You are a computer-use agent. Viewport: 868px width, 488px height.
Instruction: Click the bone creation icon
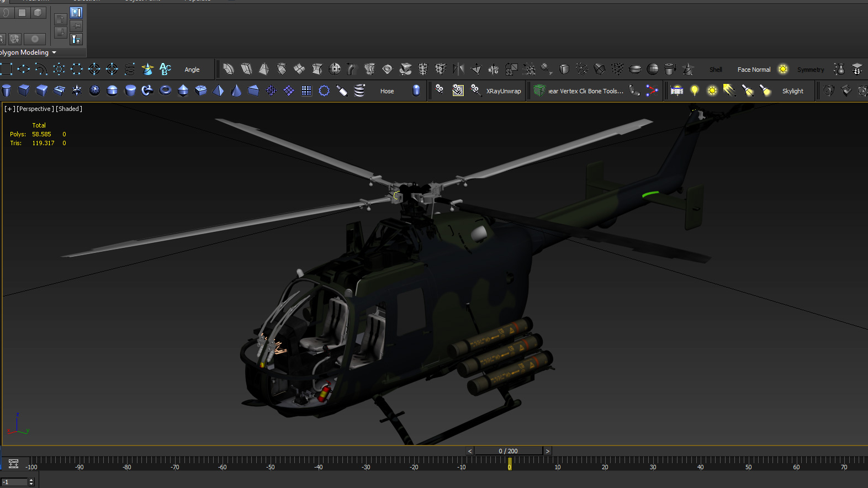[x=635, y=91]
